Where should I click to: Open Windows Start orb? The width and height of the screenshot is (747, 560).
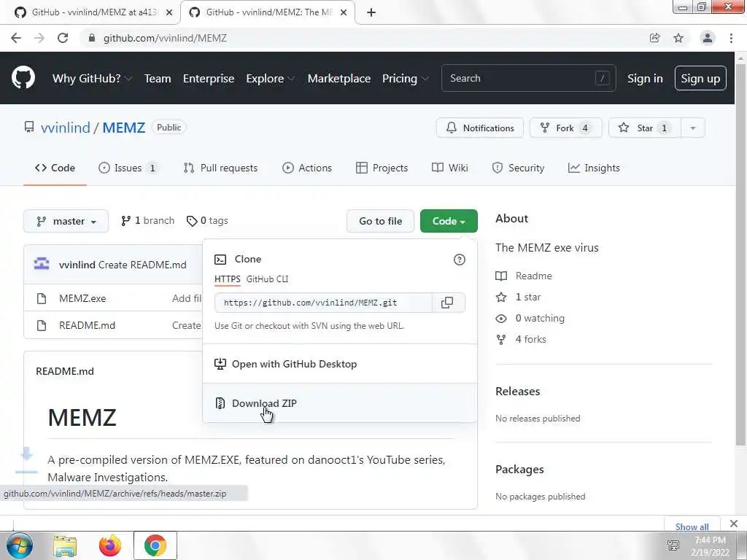pos(20,545)
